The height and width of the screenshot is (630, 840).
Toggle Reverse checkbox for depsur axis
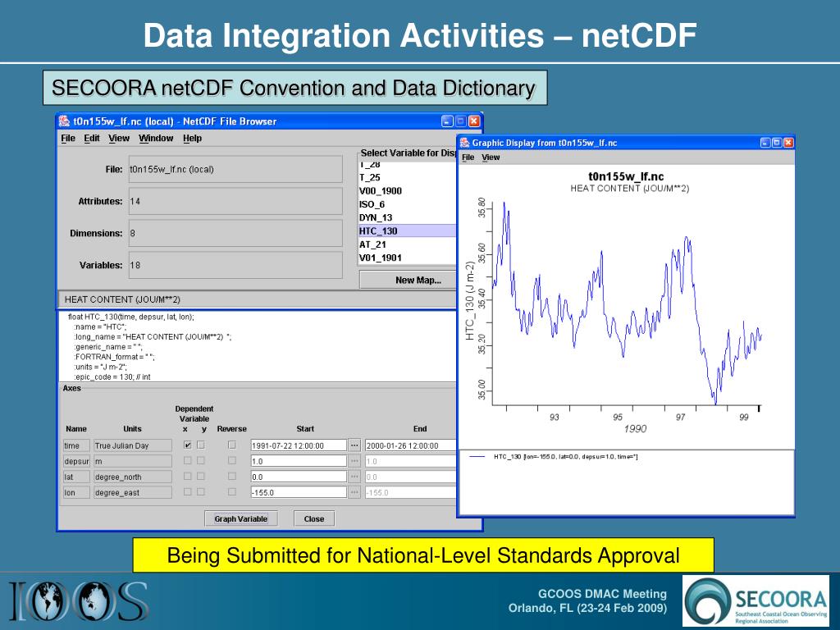pyautogui.click(x=232, y=460)
